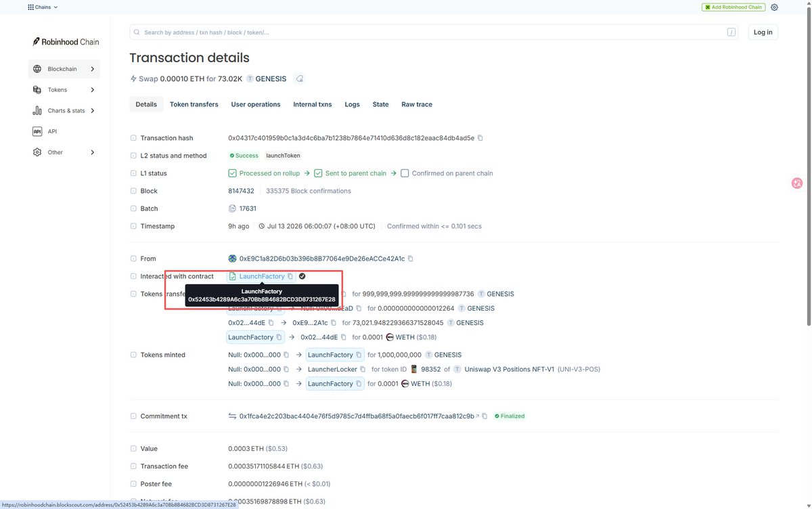This screenshot has width=812, height=509.
Task: Expand the Other sidebar menu
Action: tap(64, 152)
